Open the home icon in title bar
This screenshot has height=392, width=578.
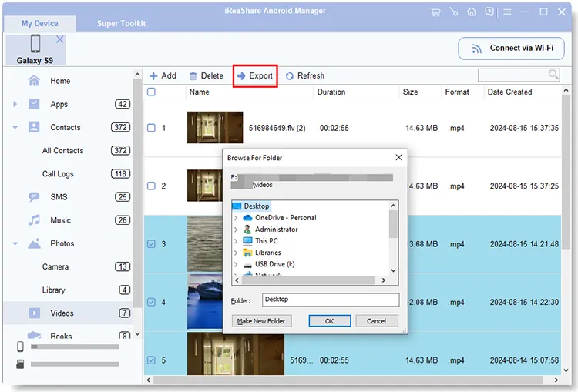(x=472, y=12)
